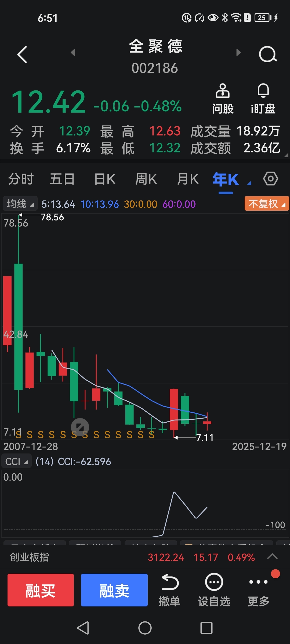Viewport: 290px width, 644px height.
Task: Open 更多 more options dots
Action: coord(258,590)
